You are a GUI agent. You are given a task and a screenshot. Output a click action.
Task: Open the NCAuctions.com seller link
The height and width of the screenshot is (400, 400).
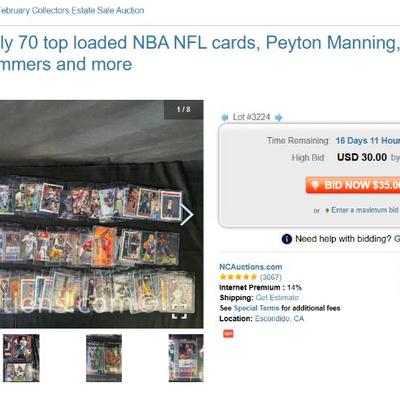tap(251, 267)
